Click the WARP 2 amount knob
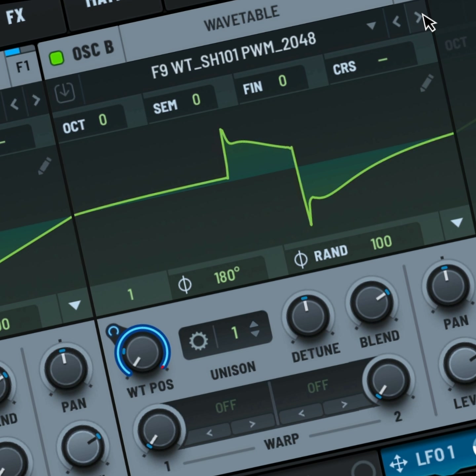 tap(388, 379)
